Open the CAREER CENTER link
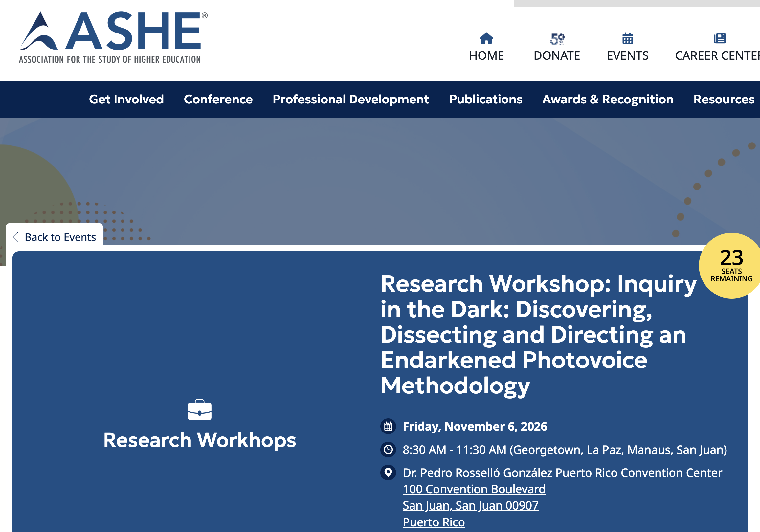760x532 pixels. click(x=717, y=55)
